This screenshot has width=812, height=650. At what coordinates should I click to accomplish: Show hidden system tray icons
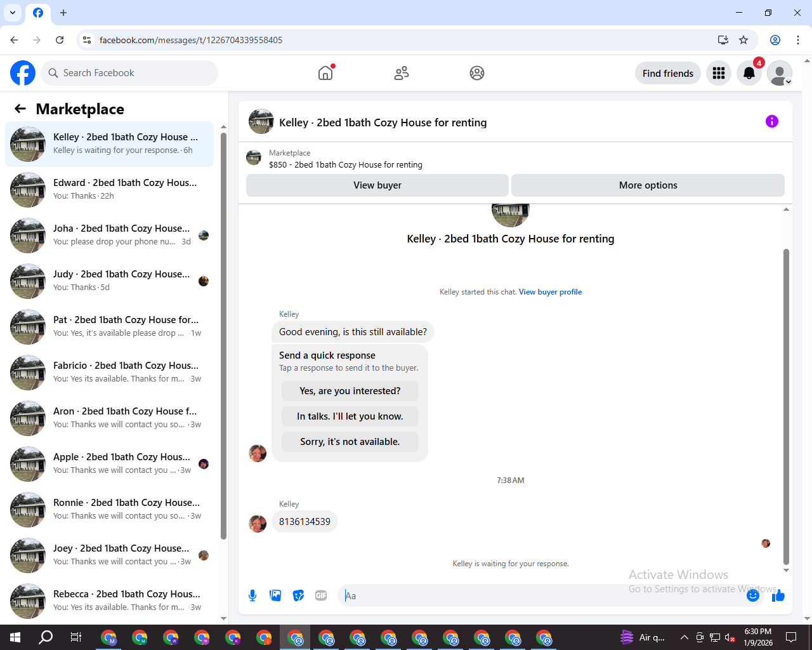pos(684,637)
